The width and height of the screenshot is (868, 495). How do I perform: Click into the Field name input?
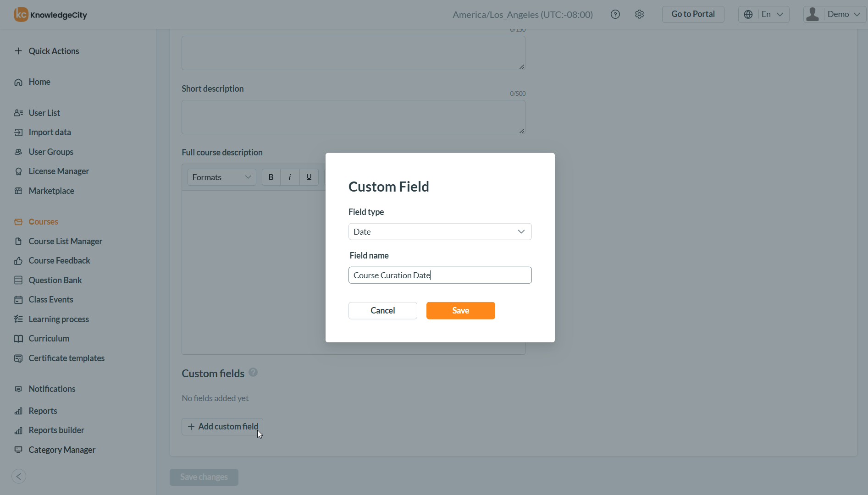click(x=440, y=275)
